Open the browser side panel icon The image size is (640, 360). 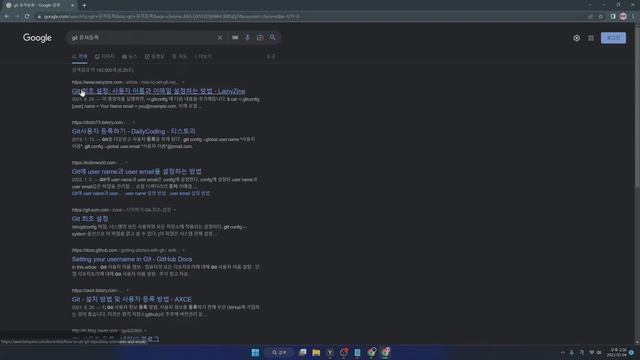click(x=613, y=16)
